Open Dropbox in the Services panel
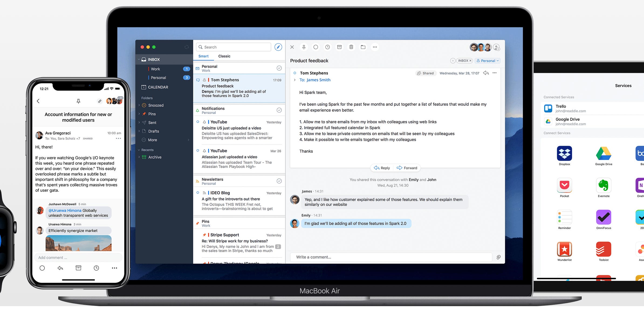This screenshot has height=318, width=644. point(564,156)
